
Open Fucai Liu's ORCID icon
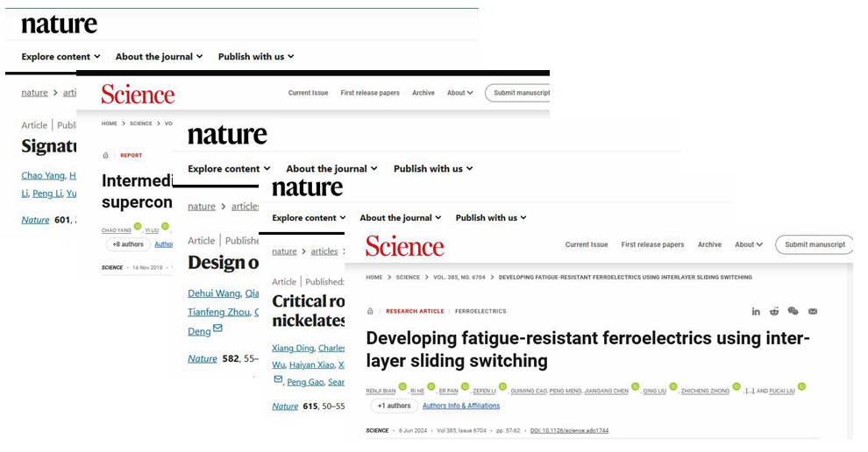click(x=801, y=386)
